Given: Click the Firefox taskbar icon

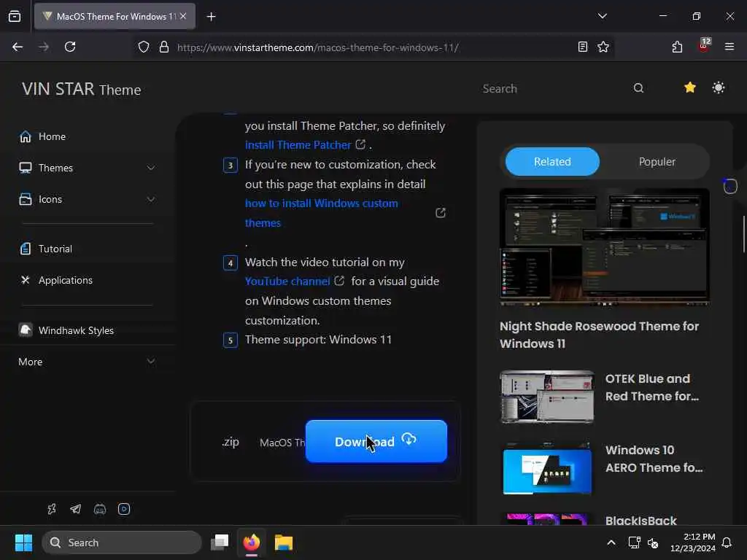Looking at the screenshot, I should [x=252, y=542].
